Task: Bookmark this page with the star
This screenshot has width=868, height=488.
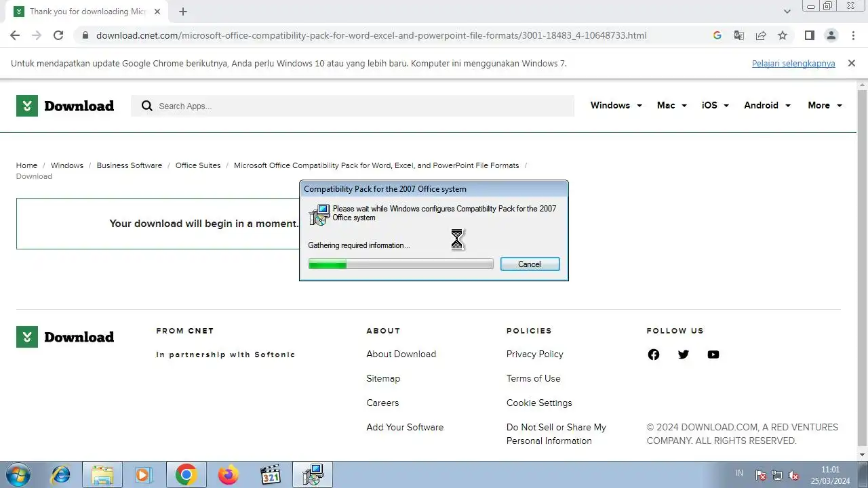Action: pyautogui.click(x=783, y=35)
